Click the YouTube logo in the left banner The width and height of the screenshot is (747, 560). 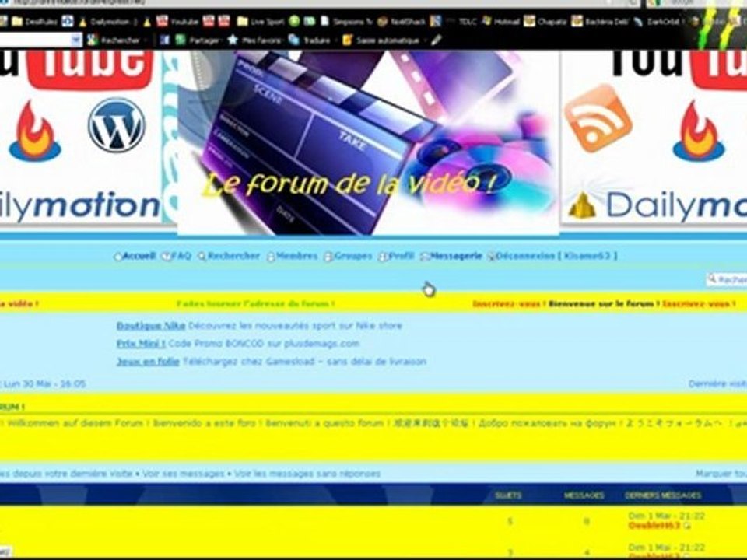(x=76, y=70)
